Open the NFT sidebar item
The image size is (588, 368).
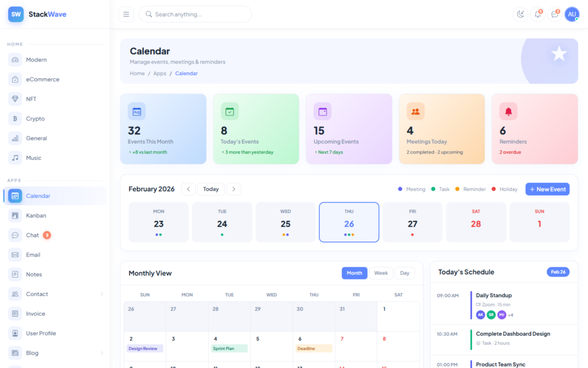click(x=55, y=99)
